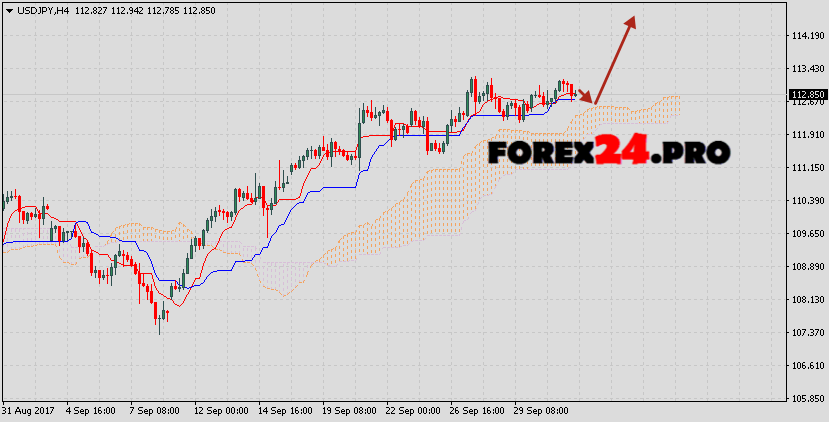Click the 105.850 price at axis bottom
This screenshot has width=829, height=422.
point(806,399)
